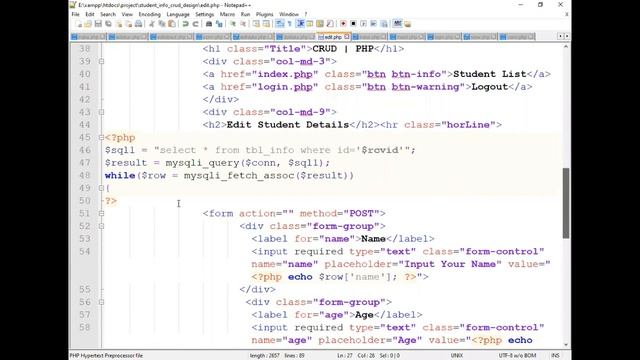Open the File menu
This screenshot has width=640, height=360.
[x=76, y=14]
